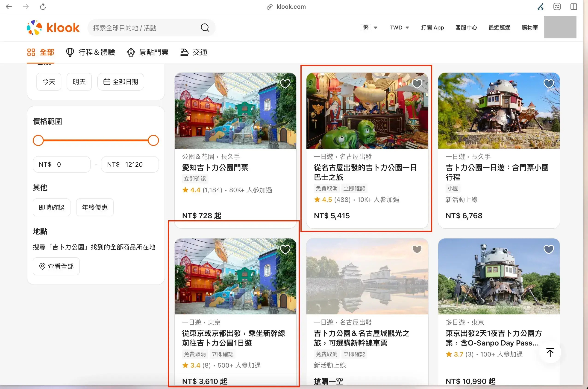Click the browser back arrow
The width and height of the screenshot is (588, 389).
pyautogui.click(x=9, y=7)
